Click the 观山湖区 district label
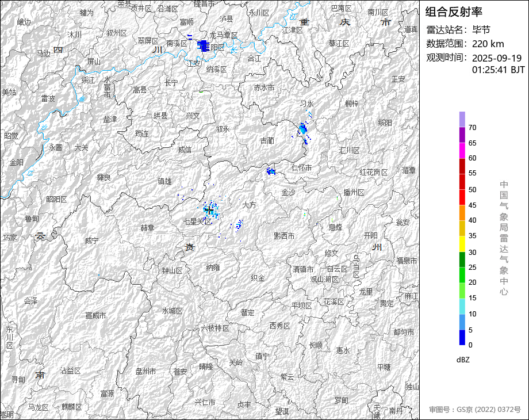529x420 pixels. pyautogui.click(x=324, y=279)
